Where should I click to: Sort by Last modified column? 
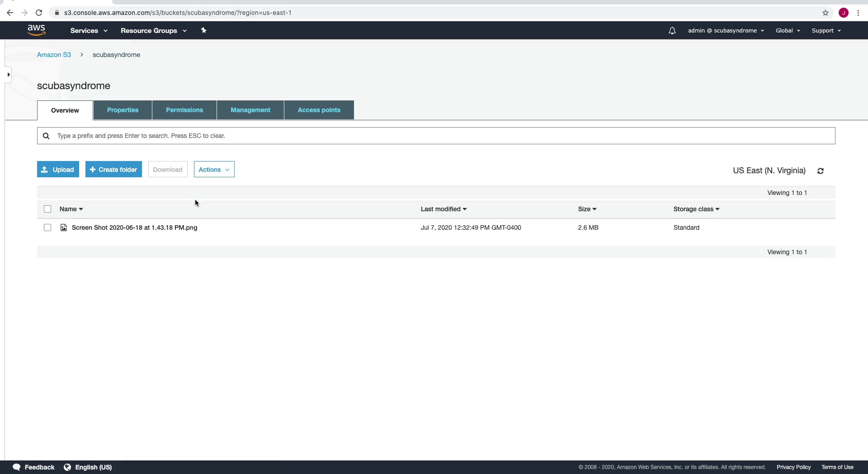click(x=444, y=209)
